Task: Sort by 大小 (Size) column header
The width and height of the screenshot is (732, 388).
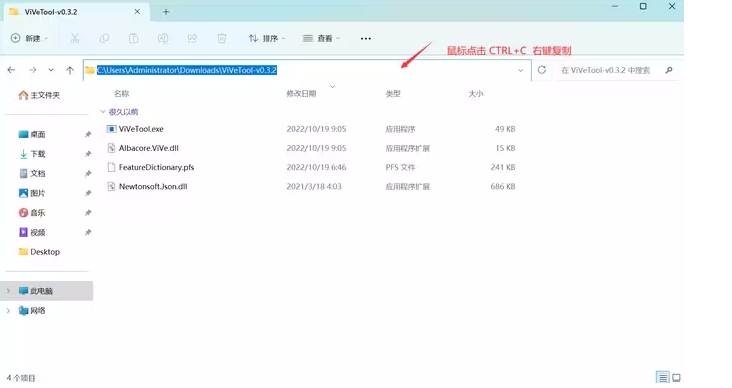Action: [476, 94]
